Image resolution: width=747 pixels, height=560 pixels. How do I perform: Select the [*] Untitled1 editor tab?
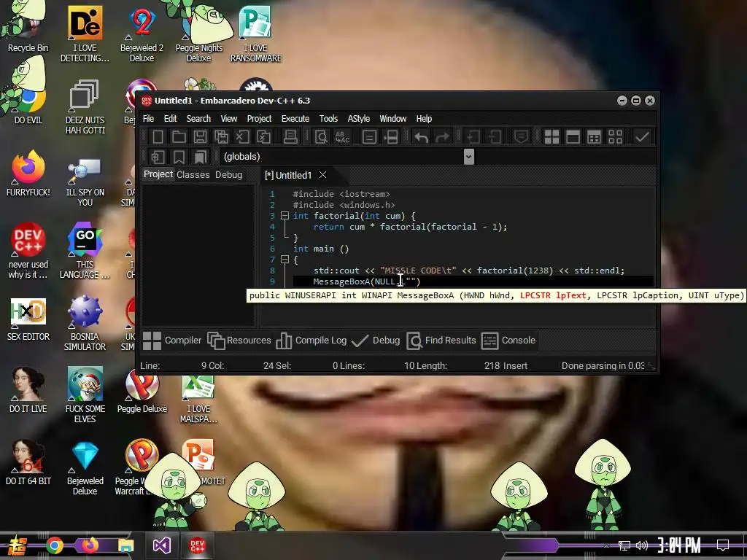click(x=288, y=175)
